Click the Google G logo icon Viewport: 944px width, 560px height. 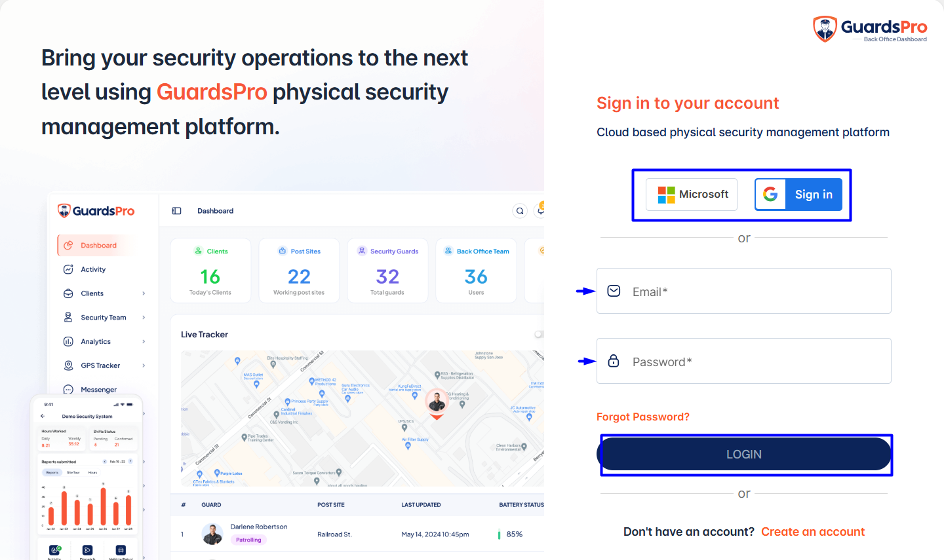click(x=770, y=195)
